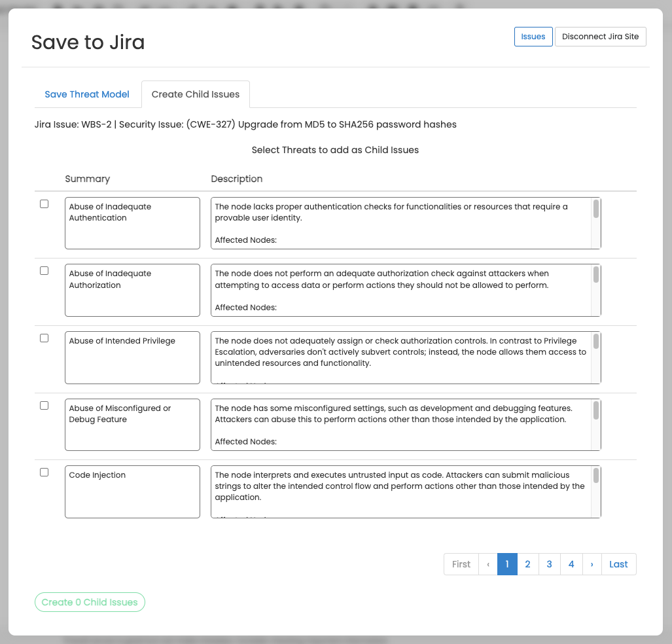Screen dimensions: 672x644
Task: Go to the Last page
Action: pyautogui.click(x=618, y=564)
